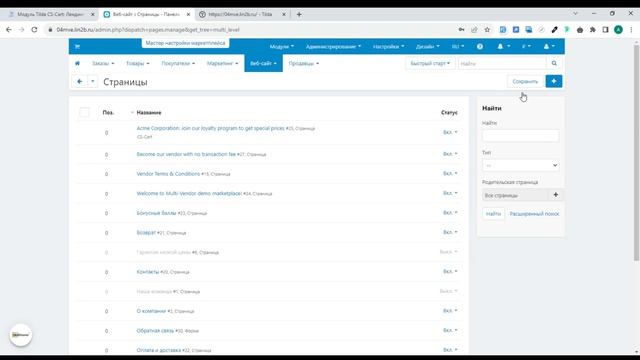The height and width of the screenshot is (360, 640).
Task: Click Найти button in search panel
Action: pos(493,214)
